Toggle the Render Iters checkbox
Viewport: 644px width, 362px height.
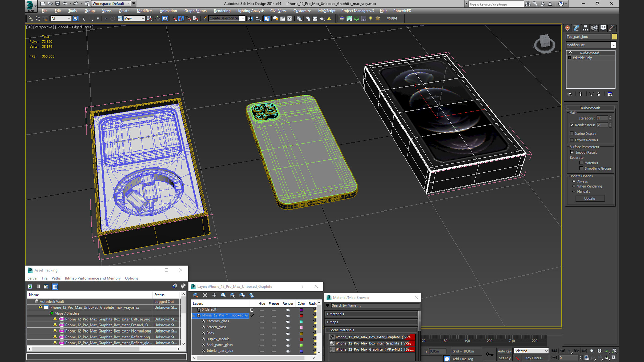[572, 125]
